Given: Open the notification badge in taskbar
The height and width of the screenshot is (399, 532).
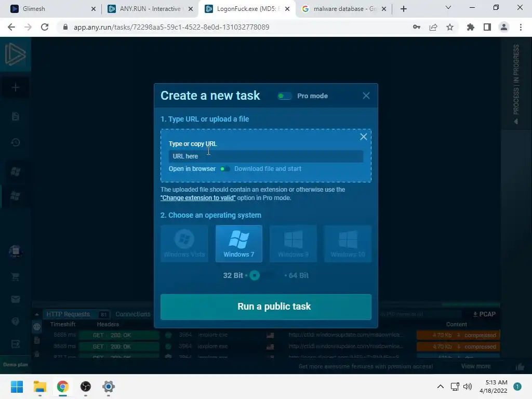Looking at the screenshot, I should [517, 387].
